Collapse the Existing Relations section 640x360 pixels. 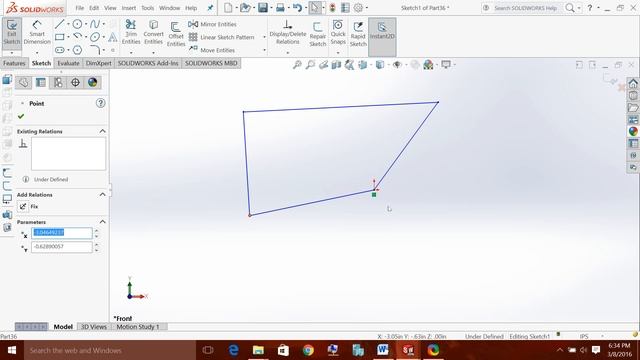pos(102,131)
